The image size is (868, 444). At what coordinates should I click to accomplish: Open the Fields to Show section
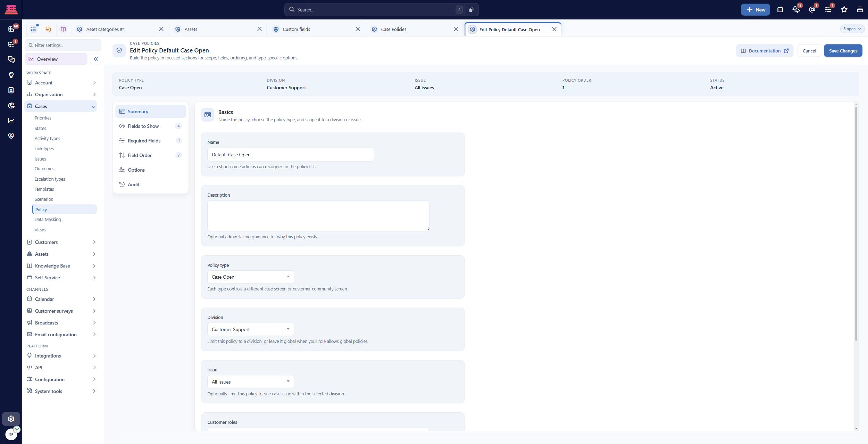click(150, 126)
